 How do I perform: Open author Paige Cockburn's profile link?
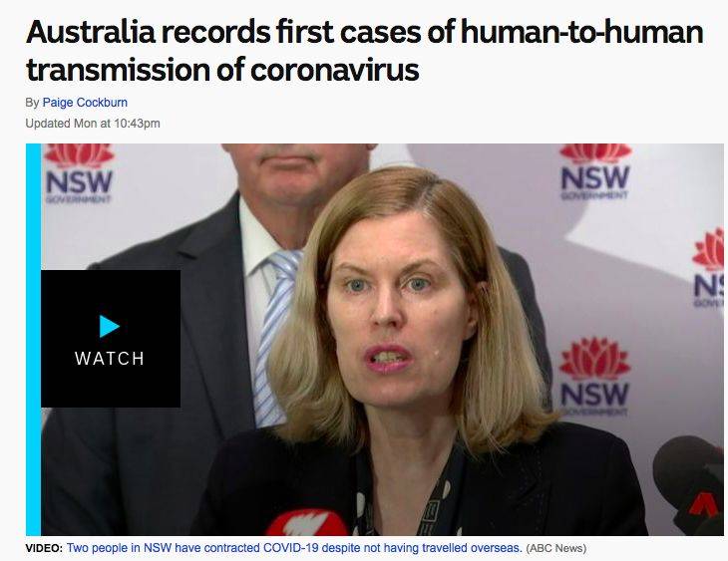[85, 102]
